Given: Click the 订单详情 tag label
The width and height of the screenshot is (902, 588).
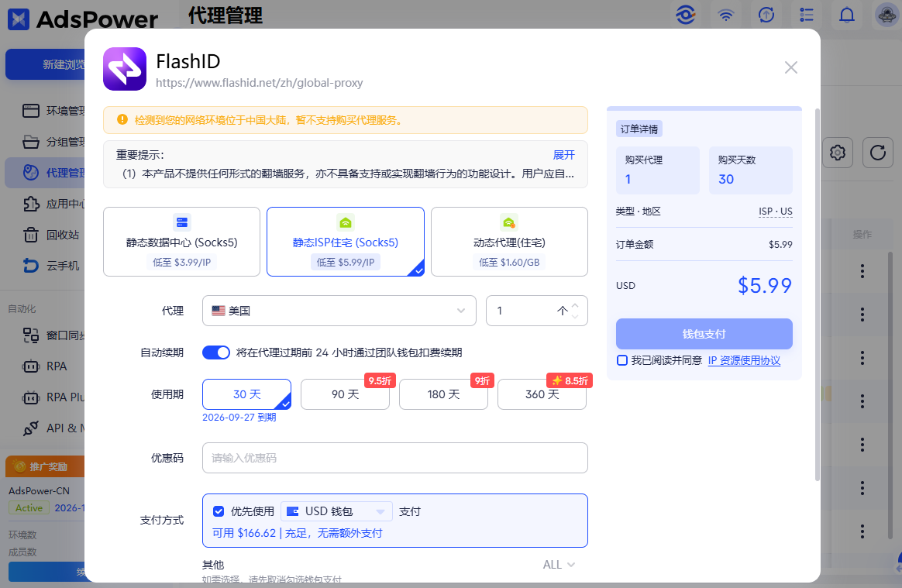Looking at the screenshot, I should coord(639,129).
